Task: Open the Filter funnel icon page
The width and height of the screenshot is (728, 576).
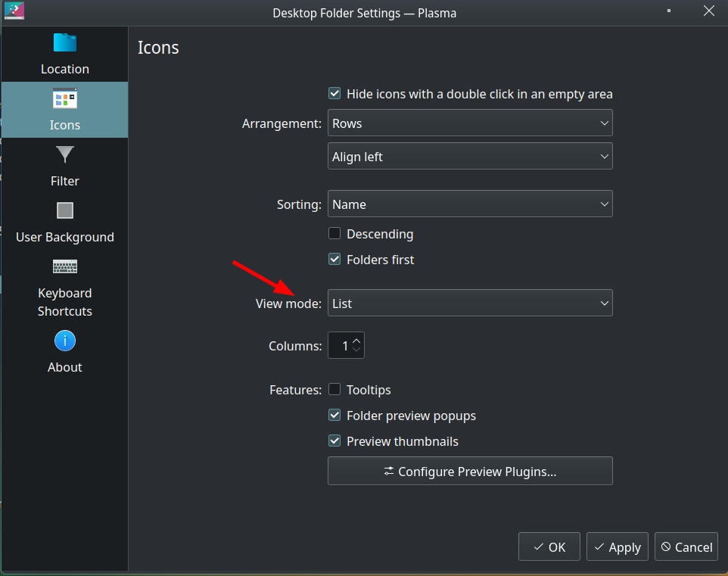Action: (64, 154)
